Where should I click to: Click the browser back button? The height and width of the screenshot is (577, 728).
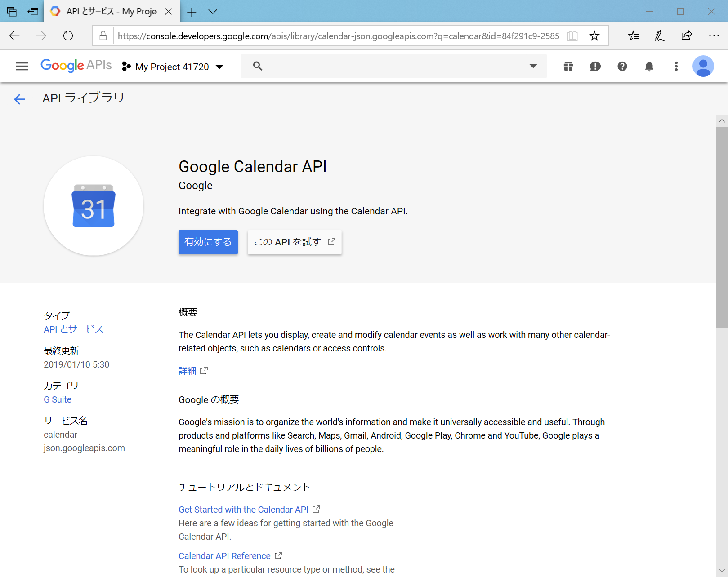tap(15, 36)
